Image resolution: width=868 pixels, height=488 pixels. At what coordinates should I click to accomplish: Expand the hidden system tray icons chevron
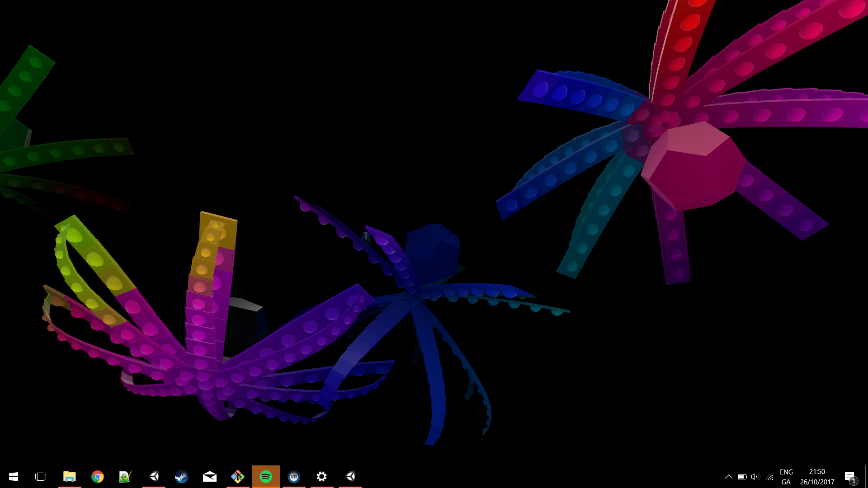tap(728, 477)
